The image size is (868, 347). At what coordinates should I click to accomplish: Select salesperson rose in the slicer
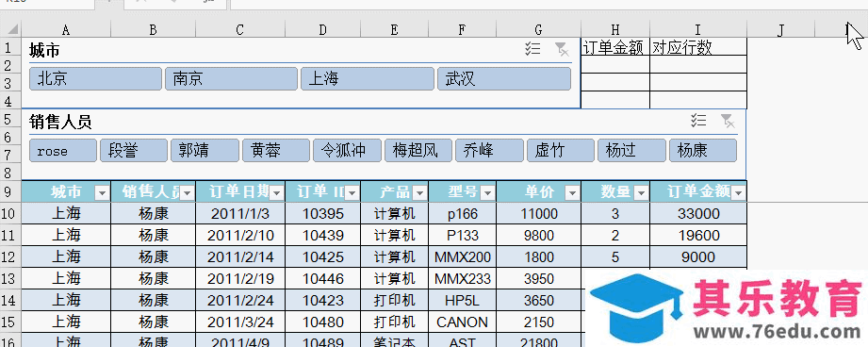point(63,151)
